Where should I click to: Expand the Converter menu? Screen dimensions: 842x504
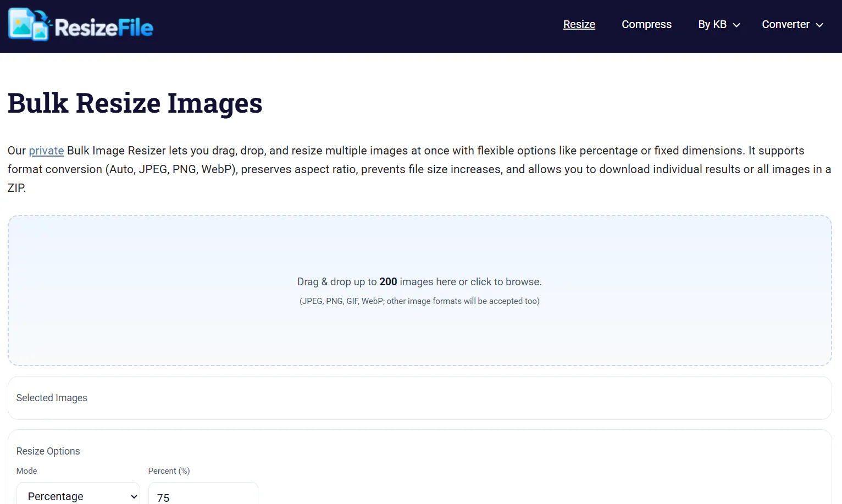(792, 24)
